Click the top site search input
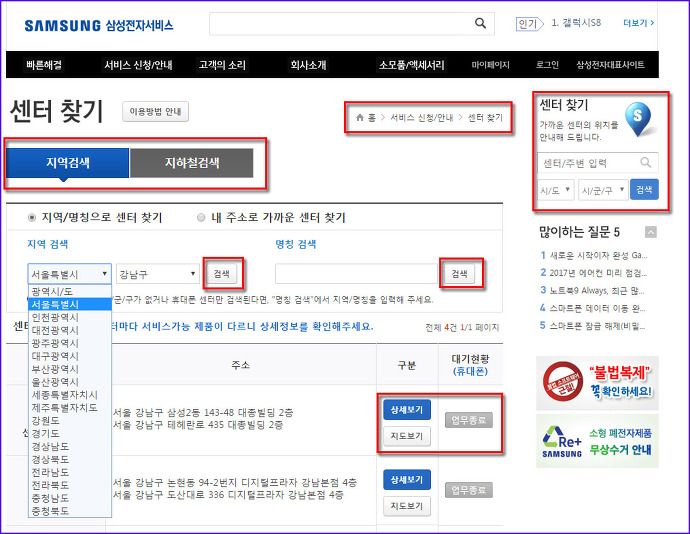 [341, 24]
